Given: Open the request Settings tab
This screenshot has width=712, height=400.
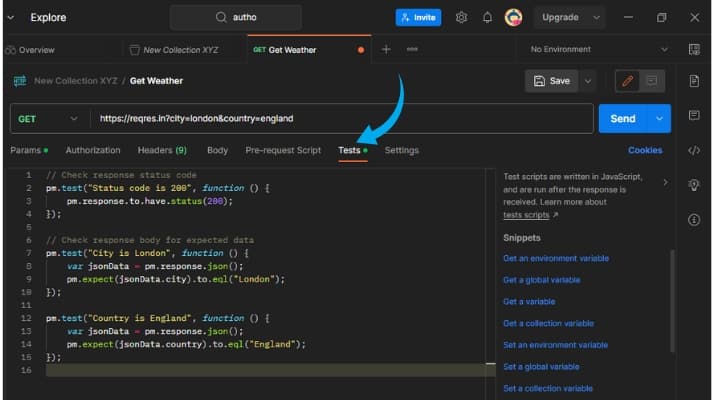Looking at the screenshot, I should pyautogui.click(x=402, y=150).
